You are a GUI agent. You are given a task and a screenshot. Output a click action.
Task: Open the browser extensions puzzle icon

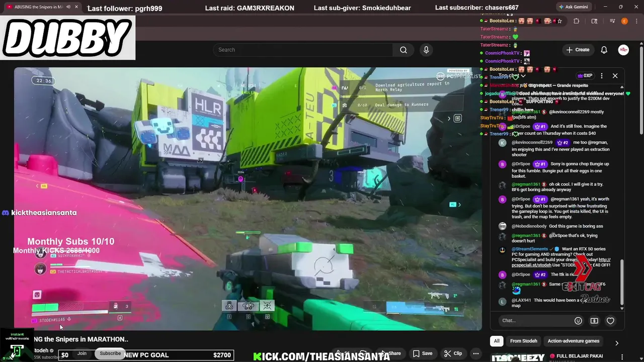coord(577,21)
